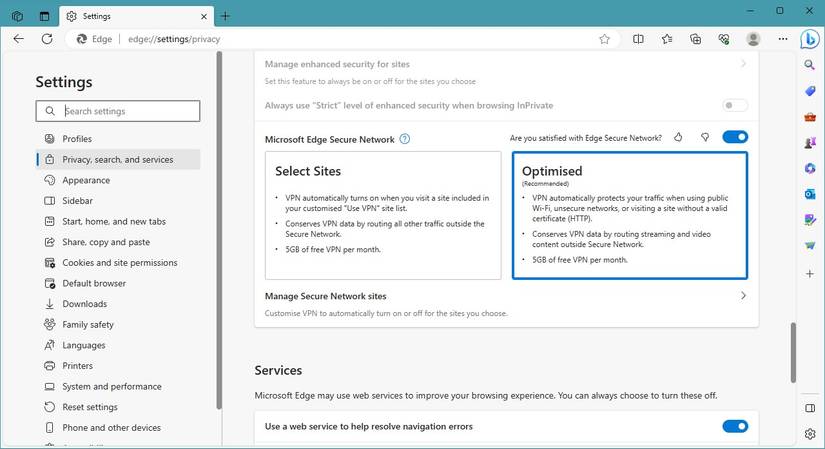This screenshot has height=449, width=825.
Task: Click the favorites star in address bar
Action: (604, 39)
